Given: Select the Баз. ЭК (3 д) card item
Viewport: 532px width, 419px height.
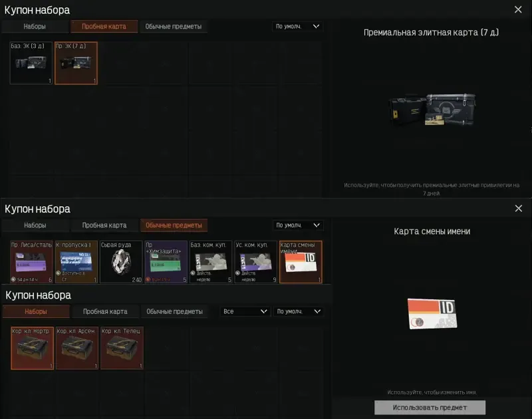Looking at the screenshot, I should click(x=31, y=63).
